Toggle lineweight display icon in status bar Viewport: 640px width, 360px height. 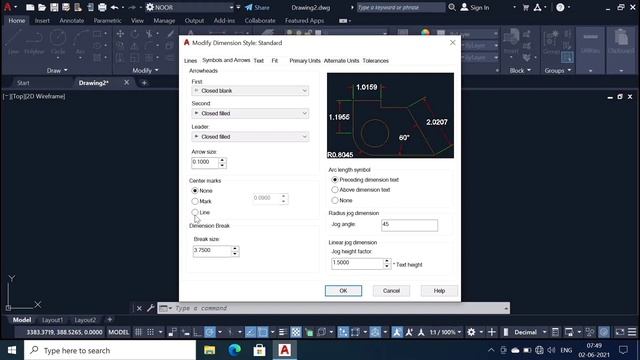(282, 332)
